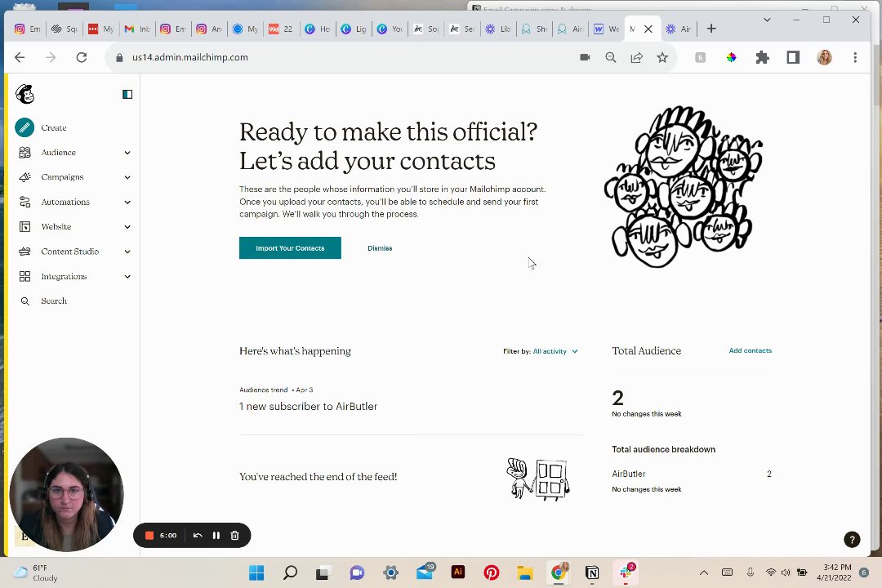
Task: Reload the Mailchimp page
Action: pos(82,57)
